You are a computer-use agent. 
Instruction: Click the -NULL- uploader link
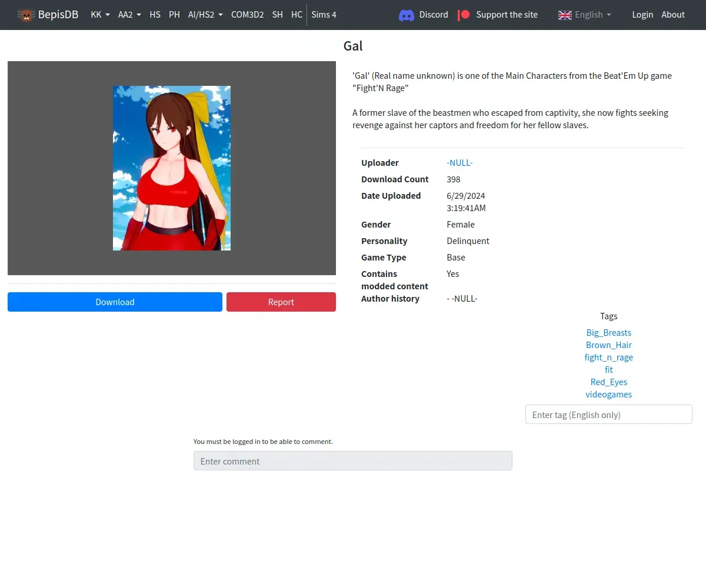coord(459,163)
